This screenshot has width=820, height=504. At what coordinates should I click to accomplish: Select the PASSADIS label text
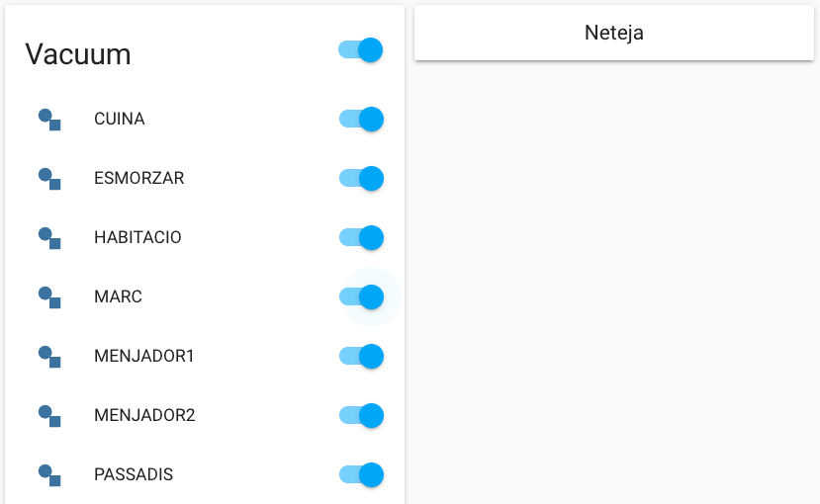(x=134, y=474)
